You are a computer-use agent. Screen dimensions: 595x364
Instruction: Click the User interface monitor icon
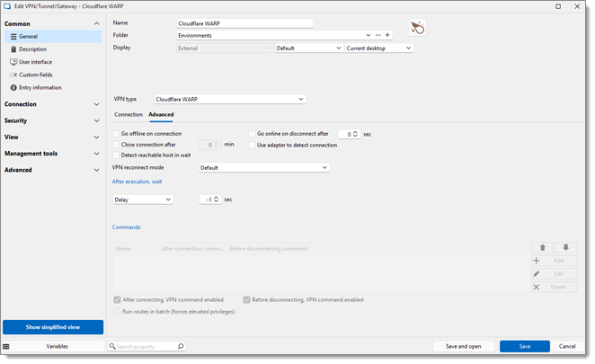pos(13,62)
